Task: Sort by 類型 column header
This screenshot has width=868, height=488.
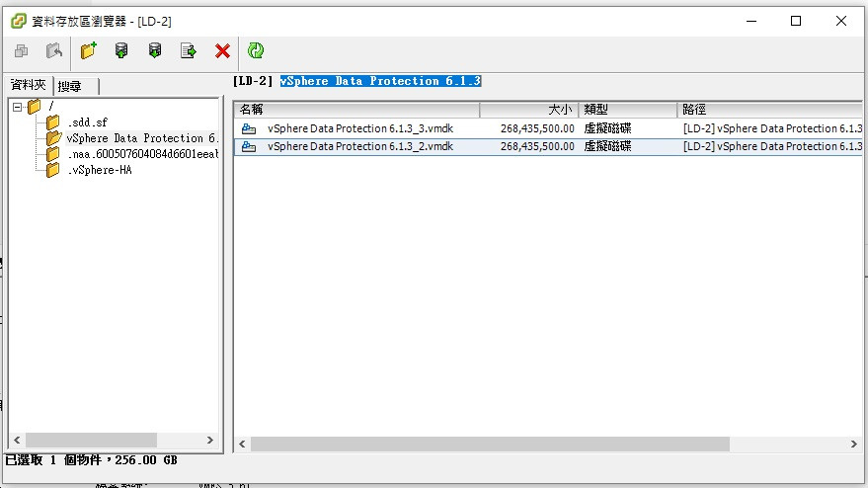Action: 628,110
